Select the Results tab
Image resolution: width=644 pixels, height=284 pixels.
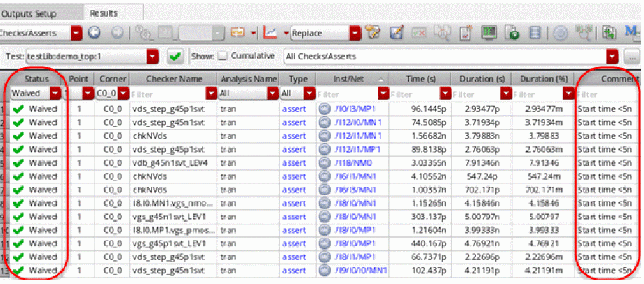104,13
